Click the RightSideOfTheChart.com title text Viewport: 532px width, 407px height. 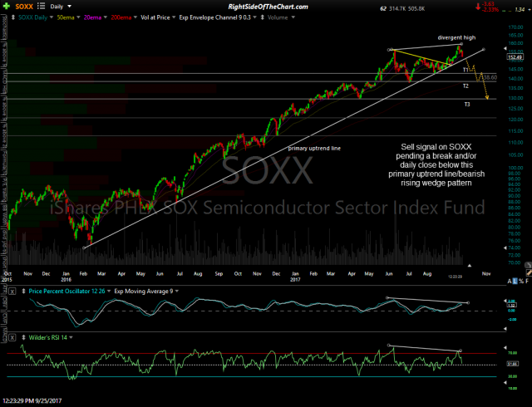(268, 7)
